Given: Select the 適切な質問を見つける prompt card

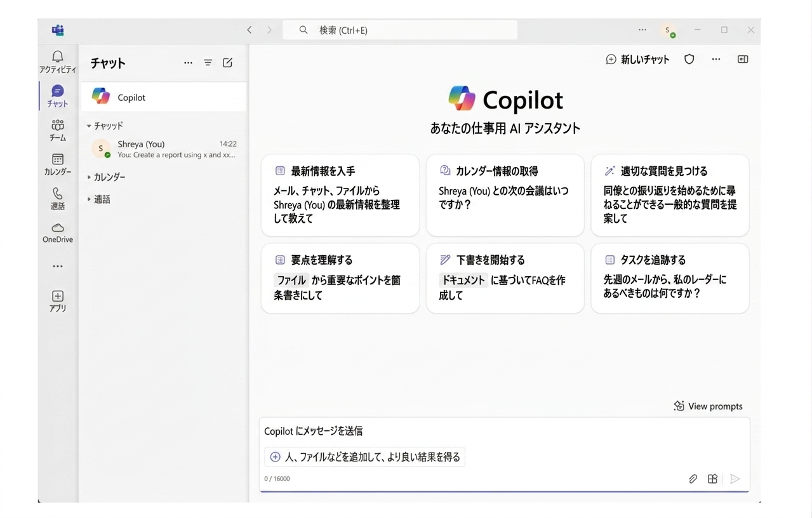Looking at the screenshot, I should [670, 196].
